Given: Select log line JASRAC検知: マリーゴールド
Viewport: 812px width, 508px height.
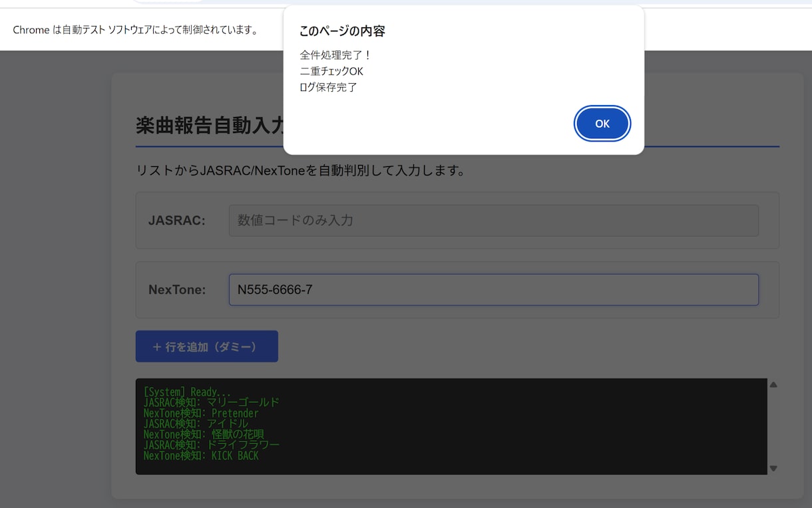Looking at the screenshot, I should [x=212, y=402].
